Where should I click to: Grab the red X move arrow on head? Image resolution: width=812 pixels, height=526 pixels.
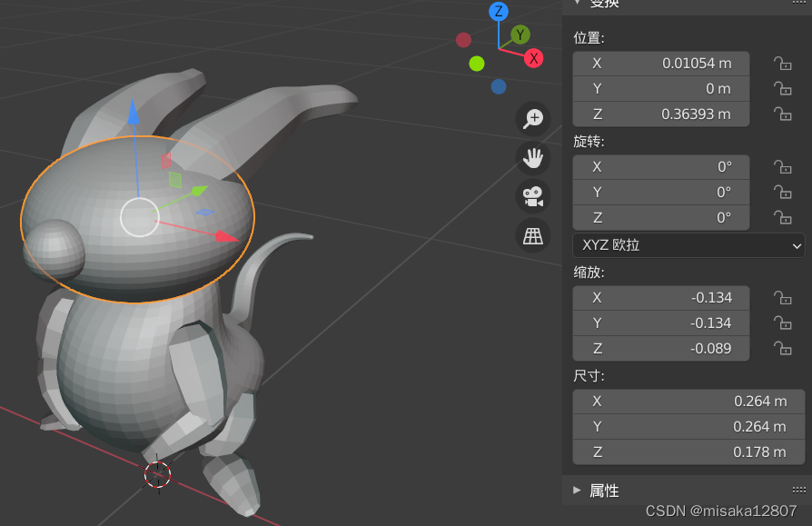click(226, 236)
